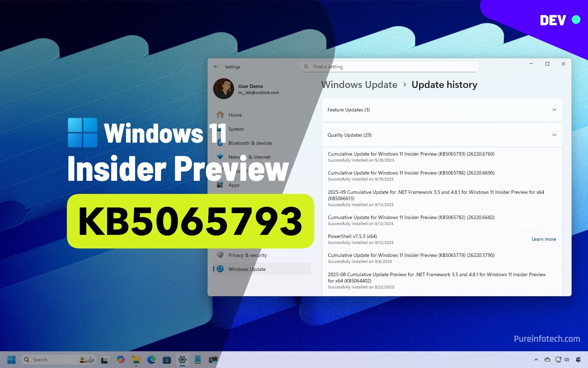Launch Copilot from the taskbar

(x=121, y=360)
